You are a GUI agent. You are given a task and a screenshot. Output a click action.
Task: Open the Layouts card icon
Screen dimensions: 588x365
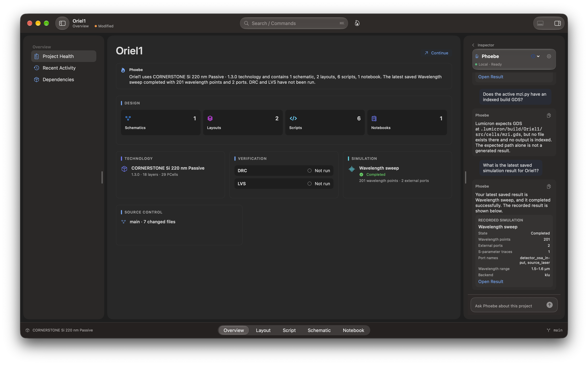click(210, 118)
